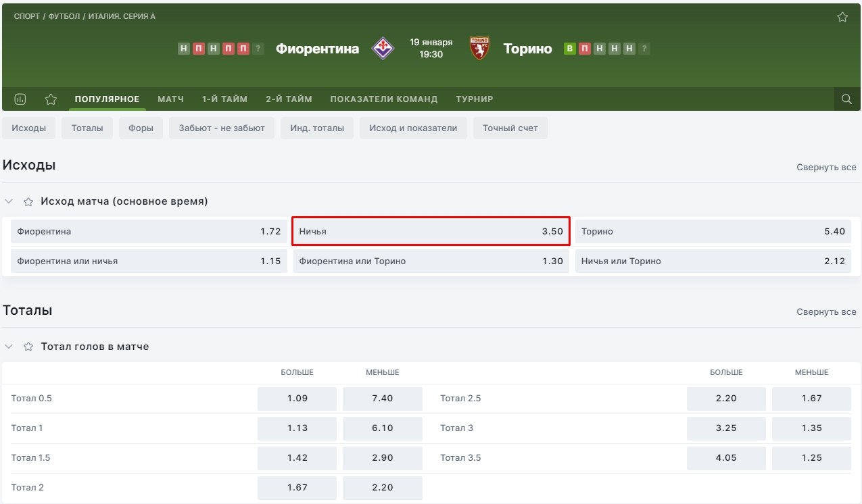Select Тотал 1.5 больше odds 1.42
This screenshot has height=504, width=862.
click(297, 458)
